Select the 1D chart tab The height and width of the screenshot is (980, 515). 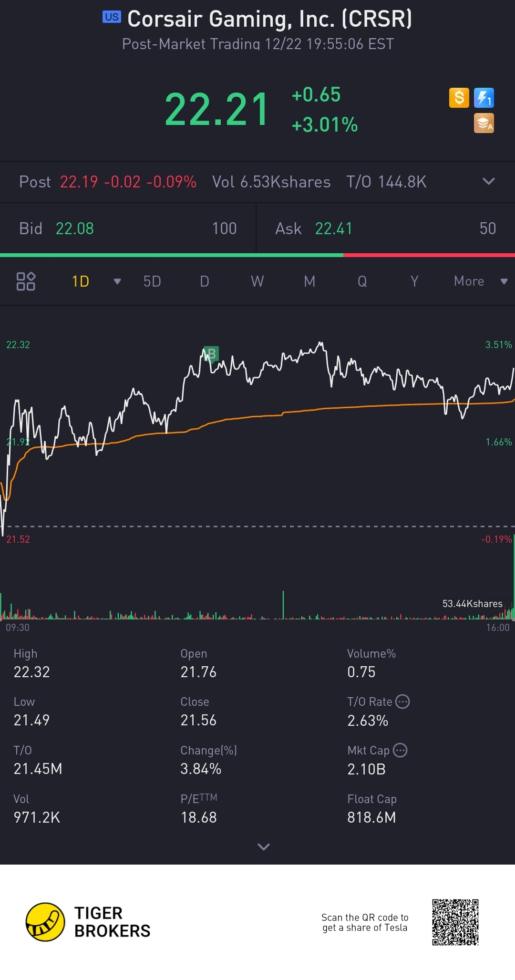pyautogui.click(x=81, y=281)
